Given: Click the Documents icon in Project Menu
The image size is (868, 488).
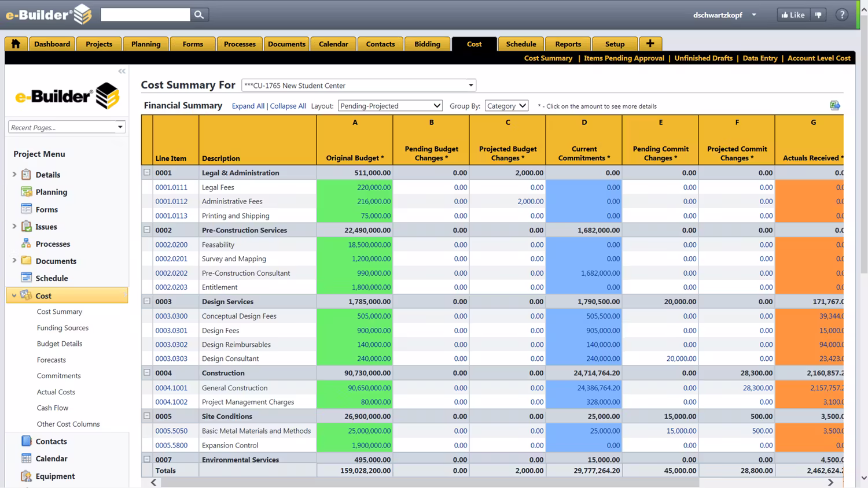Looking at the screenshot, I should (27, 260).
